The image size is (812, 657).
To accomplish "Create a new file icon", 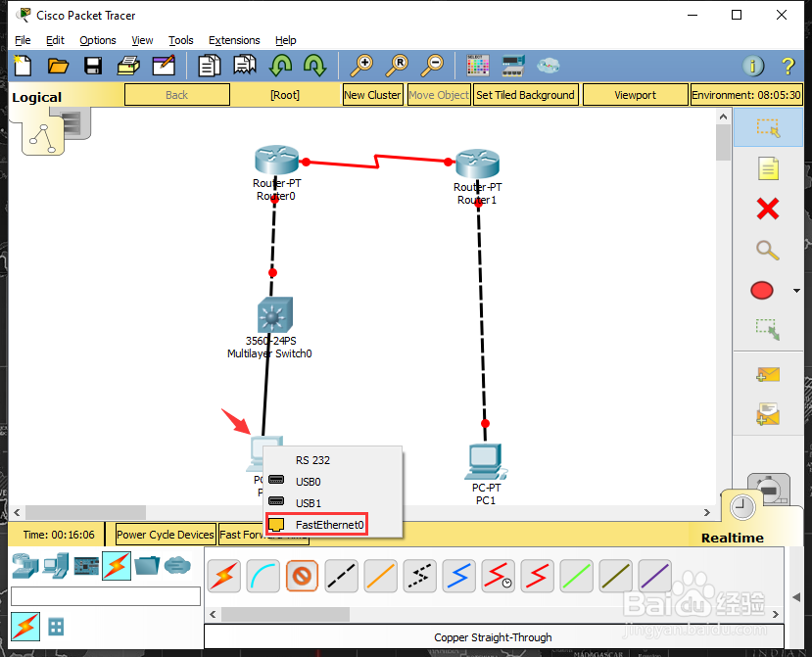I will tap(23, 66).
